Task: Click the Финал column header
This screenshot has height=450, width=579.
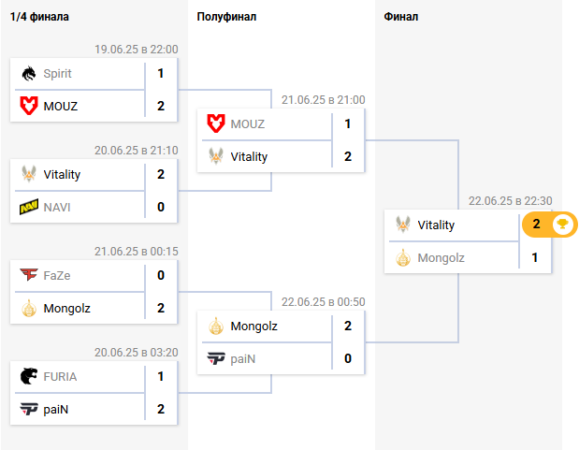Action: (401, 17)
